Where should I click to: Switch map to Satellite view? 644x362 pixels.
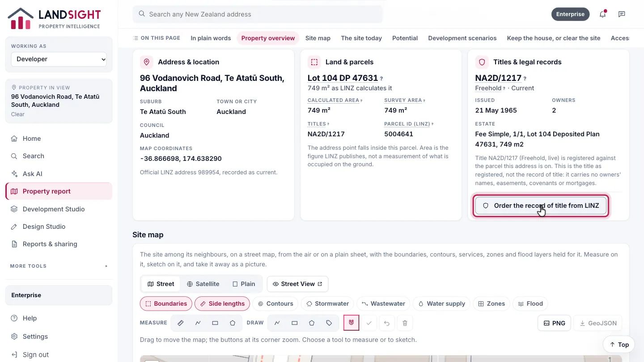pos(203,284)
